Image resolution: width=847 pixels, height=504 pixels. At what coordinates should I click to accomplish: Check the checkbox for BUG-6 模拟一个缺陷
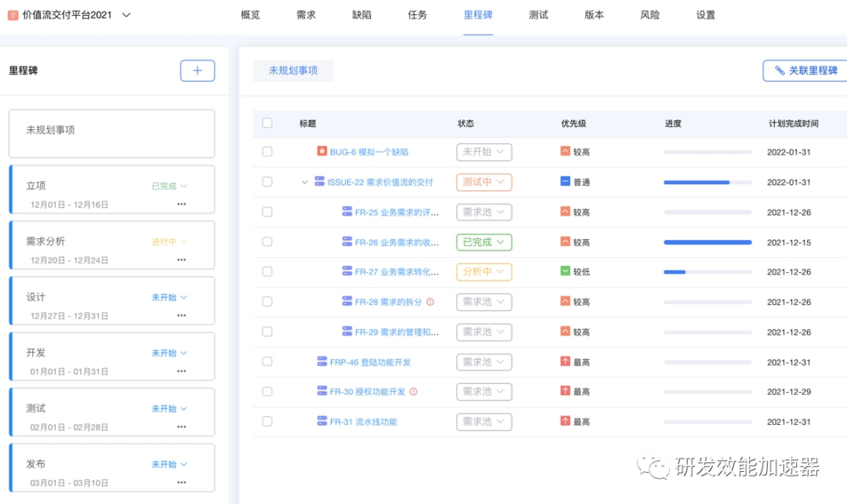coord(267,152)
